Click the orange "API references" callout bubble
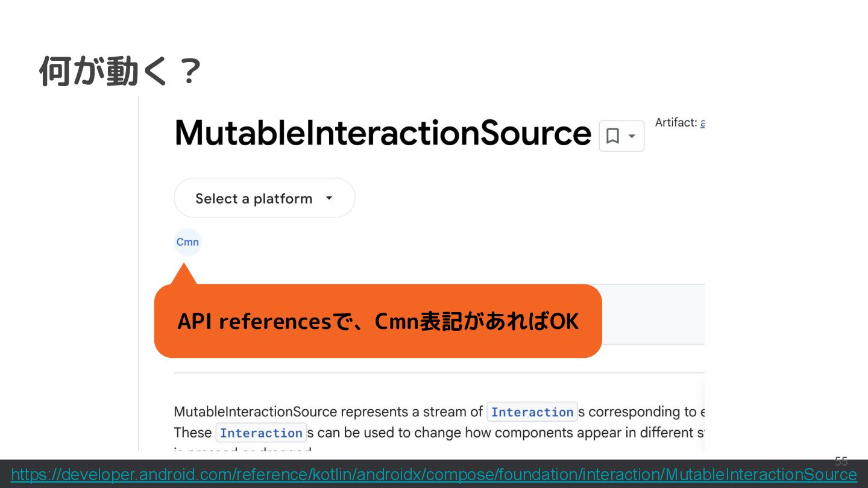868x488 pixels. point(378,322)
